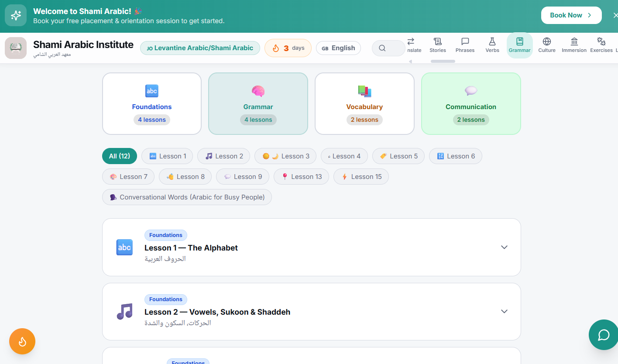Click the Lesson 1 — The Alphabet title
The height and width of the screenshot is (364, 618).
pos(191,248)
